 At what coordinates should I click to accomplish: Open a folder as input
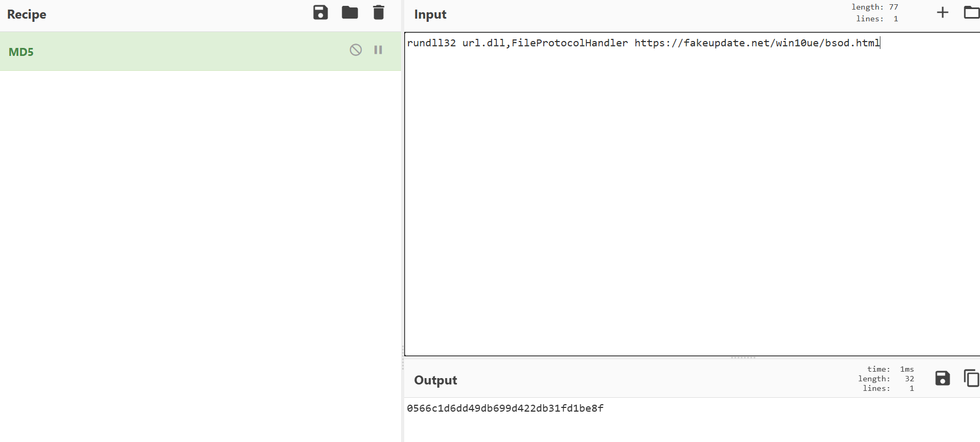click(x=971, y=12)
